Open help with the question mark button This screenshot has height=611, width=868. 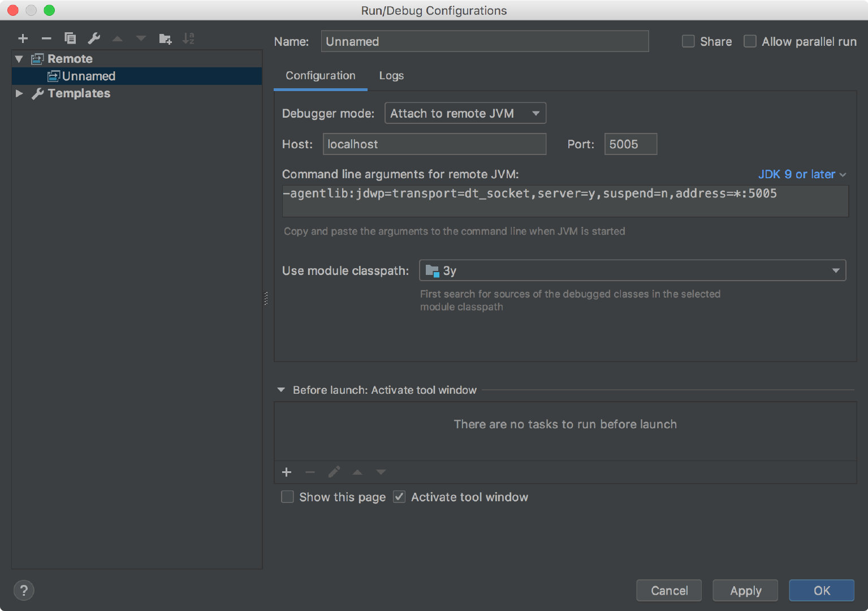(x=24, y=591)
